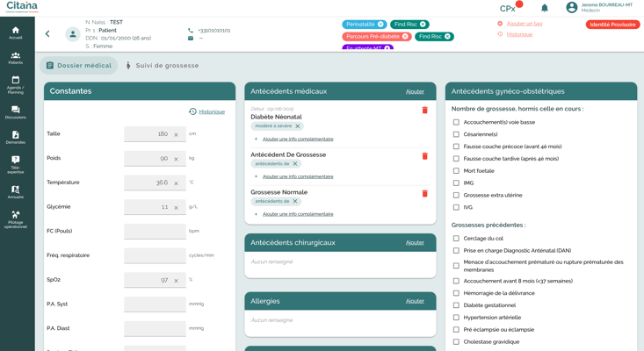Screen dimensions: 644x351
Task: Delete Grossesse Normale entry
Action: 424,194
